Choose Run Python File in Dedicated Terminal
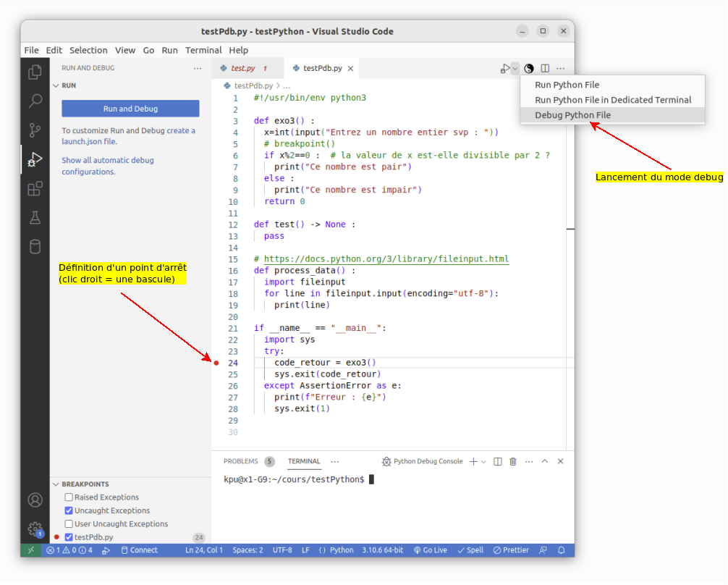This screenshot has height=585, width=728. point(613,101)
